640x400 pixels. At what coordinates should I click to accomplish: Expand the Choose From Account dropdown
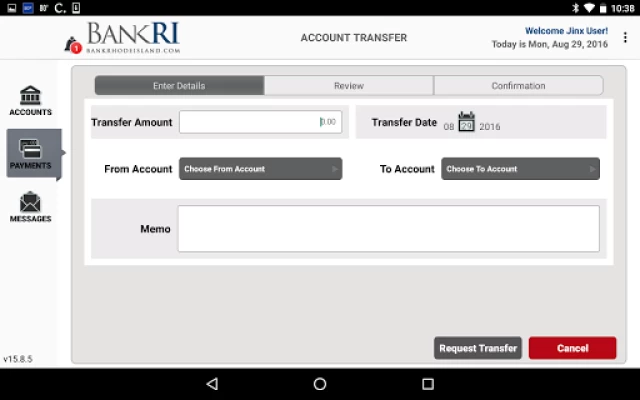[x=260, y=169]
